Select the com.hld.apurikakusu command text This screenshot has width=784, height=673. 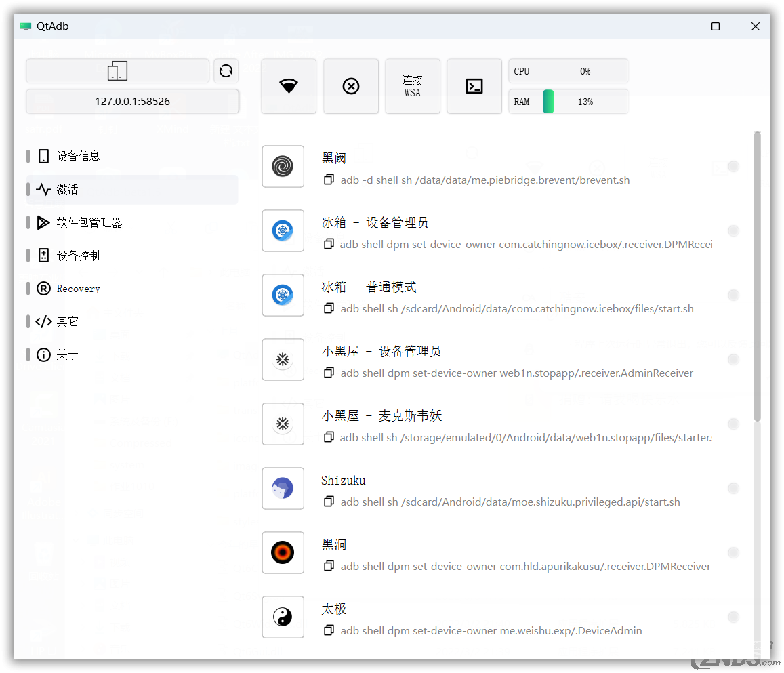point(526,567)
